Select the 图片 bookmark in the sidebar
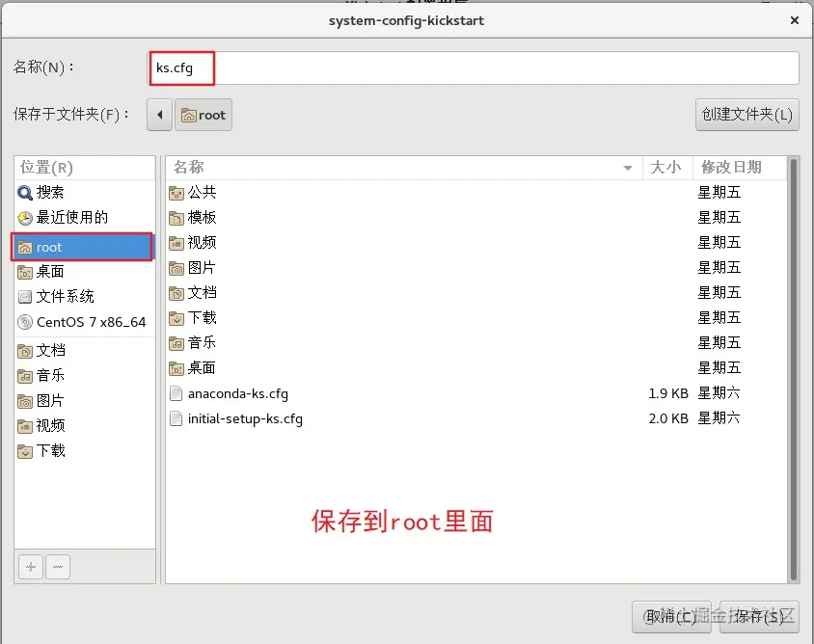Screen dimensions: 814x644 pyautogui.click(x=85, y=401)
